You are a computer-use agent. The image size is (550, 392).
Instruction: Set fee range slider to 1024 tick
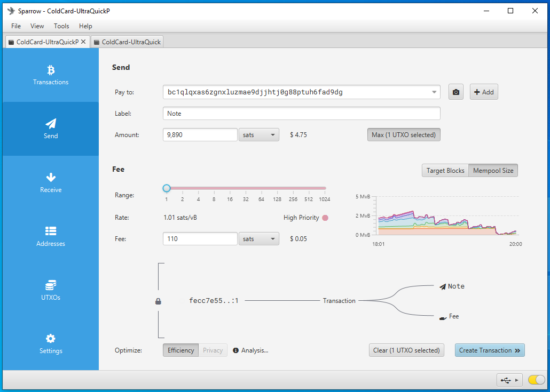325,189
